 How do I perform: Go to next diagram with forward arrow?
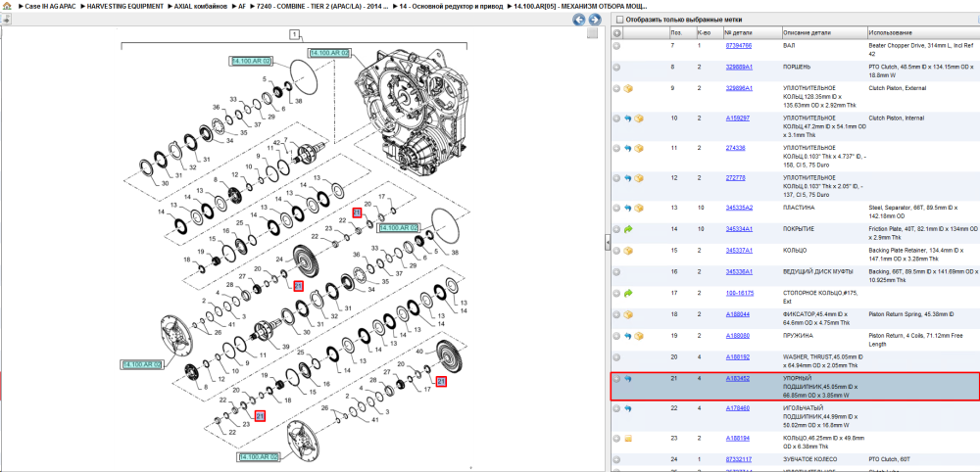[595, 20]
